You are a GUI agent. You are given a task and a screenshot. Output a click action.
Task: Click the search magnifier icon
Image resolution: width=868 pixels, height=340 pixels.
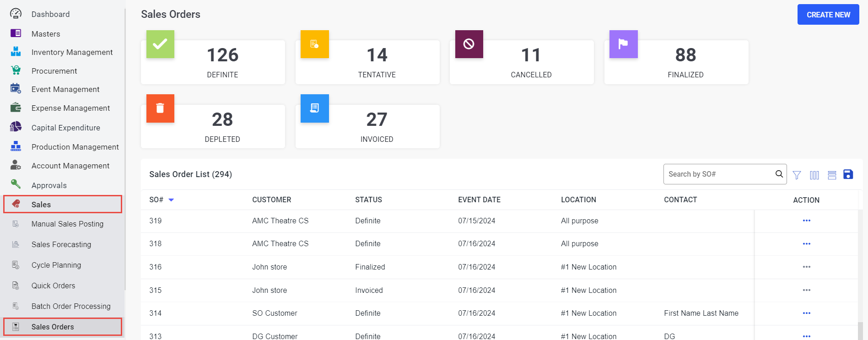tap(779, 174)
